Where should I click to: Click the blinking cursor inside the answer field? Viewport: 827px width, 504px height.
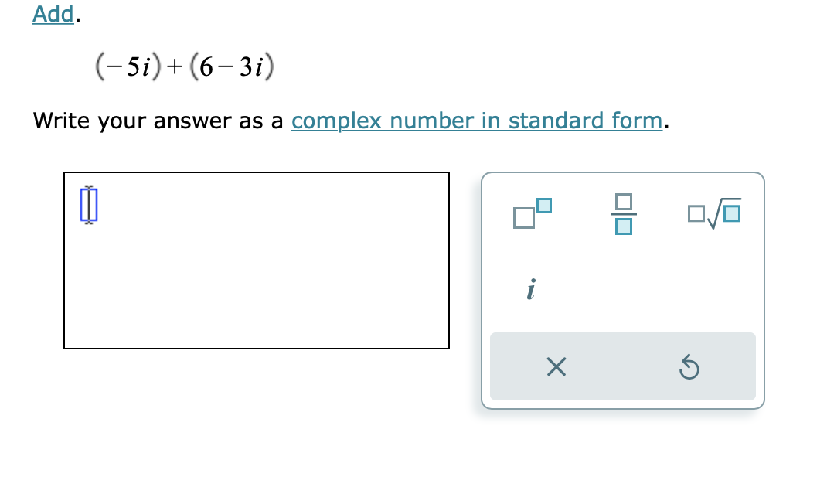point(87,205)
